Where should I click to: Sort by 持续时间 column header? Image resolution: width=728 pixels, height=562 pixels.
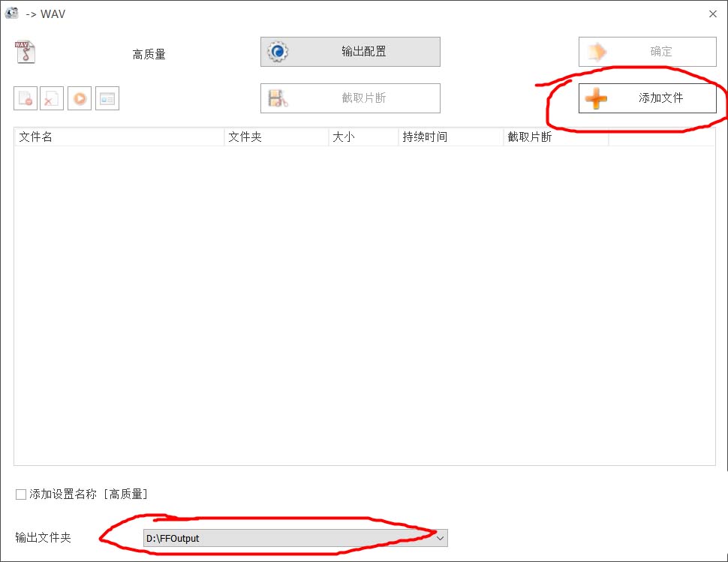click(451, 137)
